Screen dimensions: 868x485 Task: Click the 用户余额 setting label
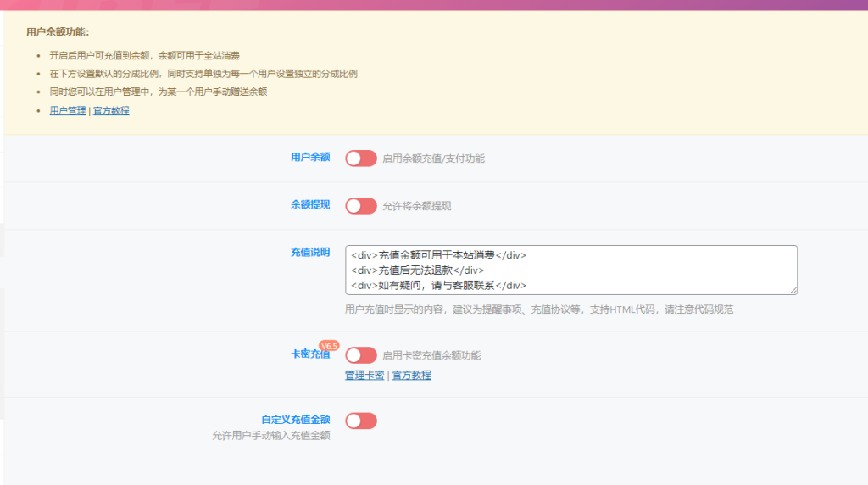pyautogui.click(x=310, y=157)
